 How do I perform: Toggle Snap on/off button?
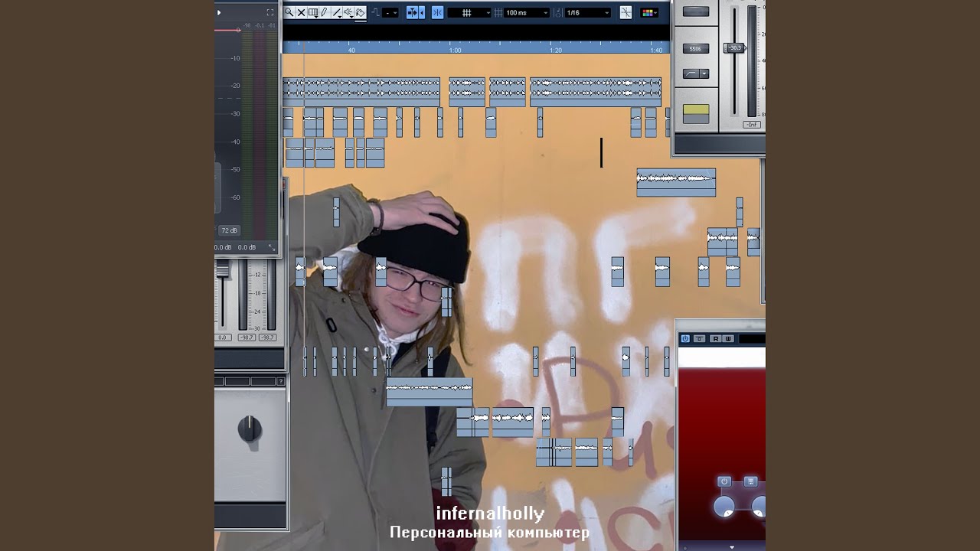point(438,12)
